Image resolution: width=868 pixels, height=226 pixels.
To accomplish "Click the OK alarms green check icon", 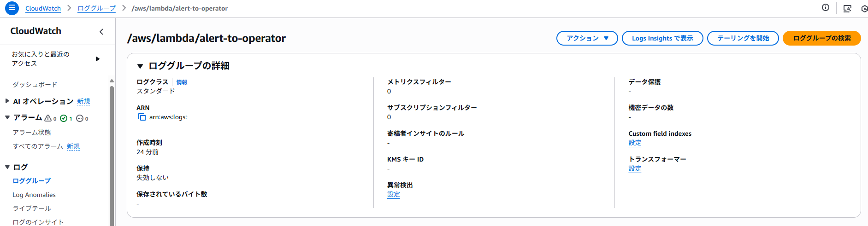I will click(x=64, y=118).
